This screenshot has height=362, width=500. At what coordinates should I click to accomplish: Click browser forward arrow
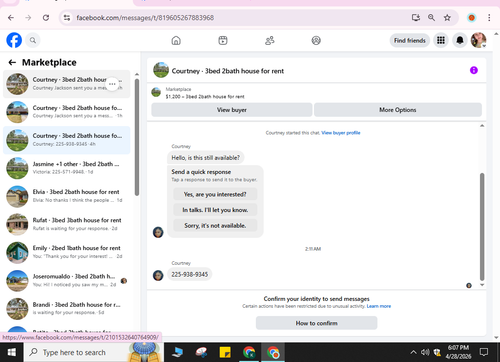(x=28, y=18)
